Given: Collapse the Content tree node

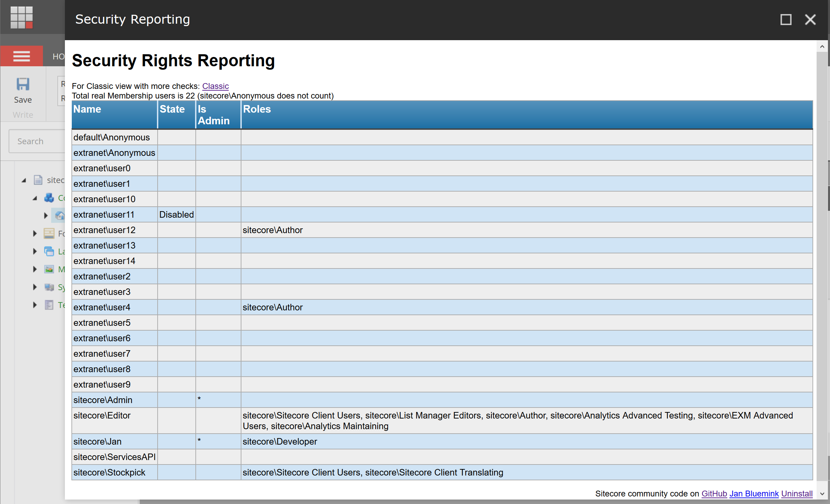Looking at the screenshot, I should click(x=35, y=198).
